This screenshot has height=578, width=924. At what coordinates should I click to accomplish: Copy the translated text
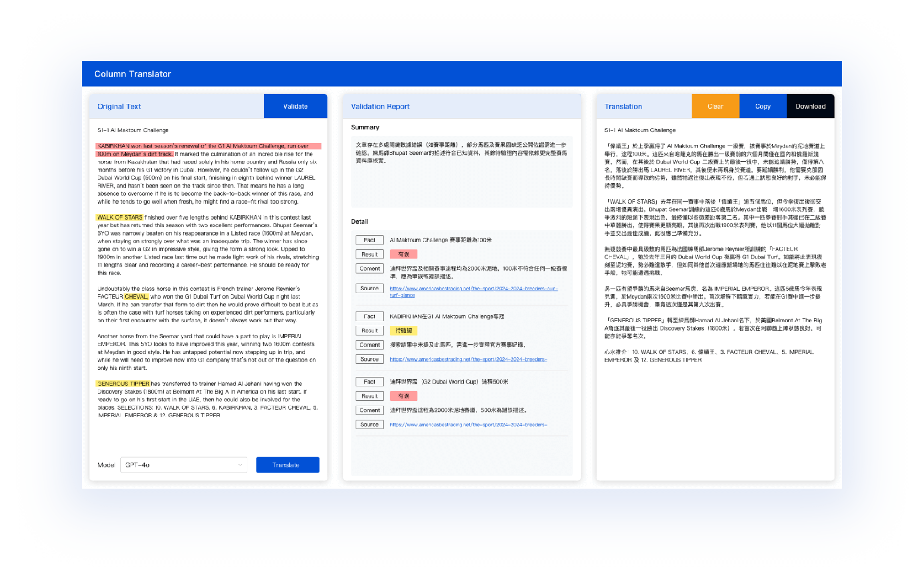[x=762, y=106]
